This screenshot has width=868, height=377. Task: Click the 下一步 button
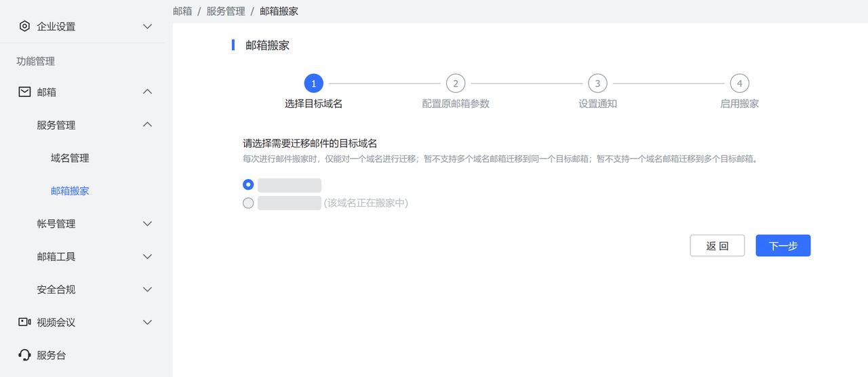click(x=783, y=245)
